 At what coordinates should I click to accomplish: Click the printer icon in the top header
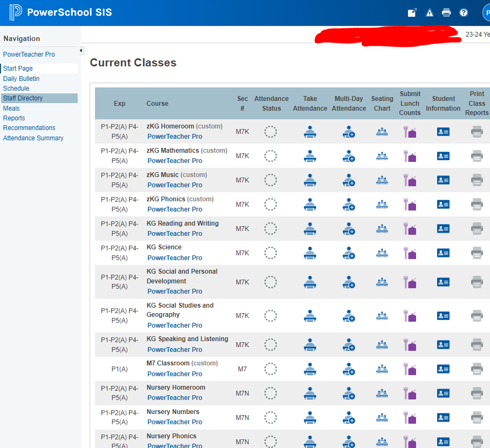[x=446, y=12]
